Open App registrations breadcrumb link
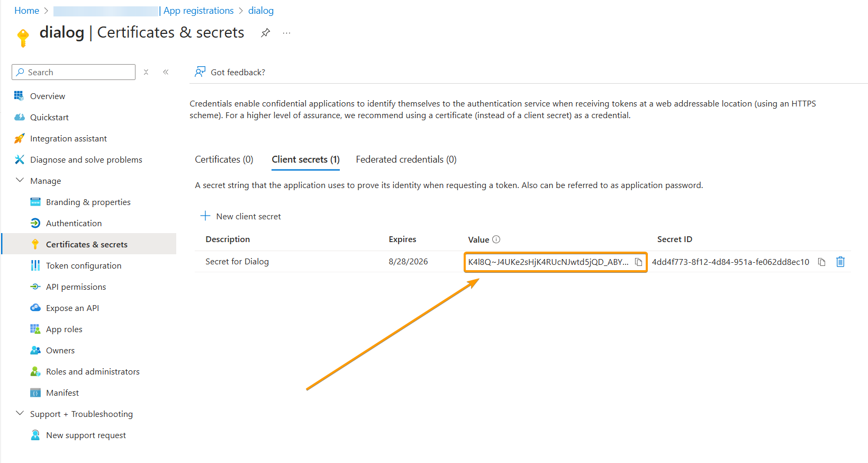 pos(198,11)
